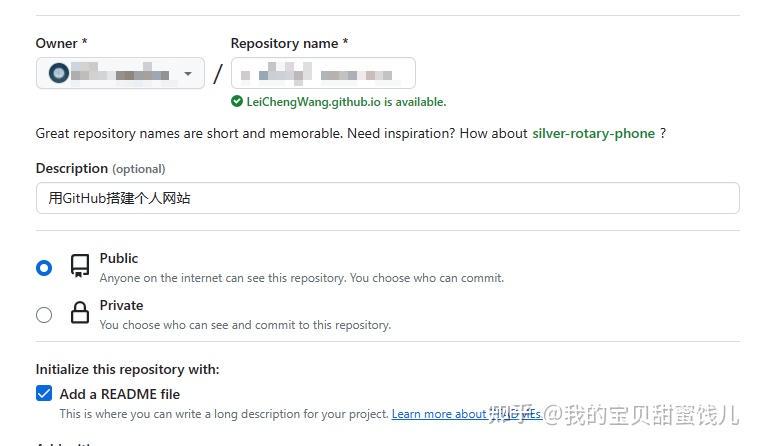The height and width of the screenshot is (446, 758).
Task: Click the owner avatar icon
Action: pos(58,73)
